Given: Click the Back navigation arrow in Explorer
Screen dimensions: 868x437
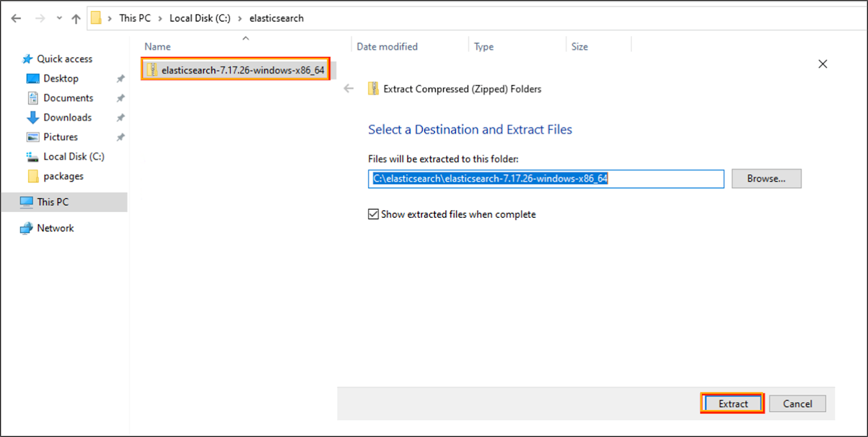Looking at the screenshot, I should (16, 18).
